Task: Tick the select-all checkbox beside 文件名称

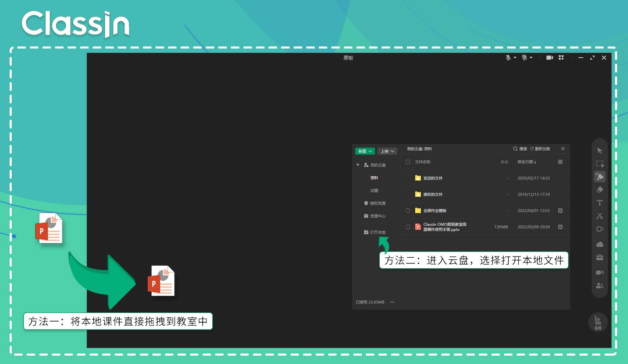Action: [x=408, y=162]
